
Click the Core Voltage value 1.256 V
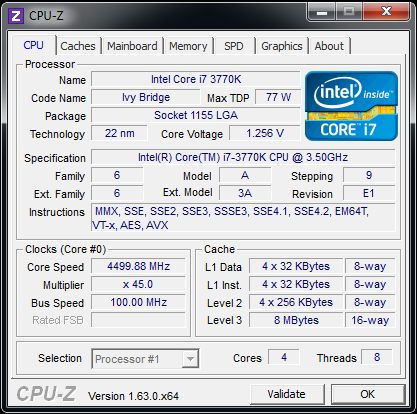[265, 133]
